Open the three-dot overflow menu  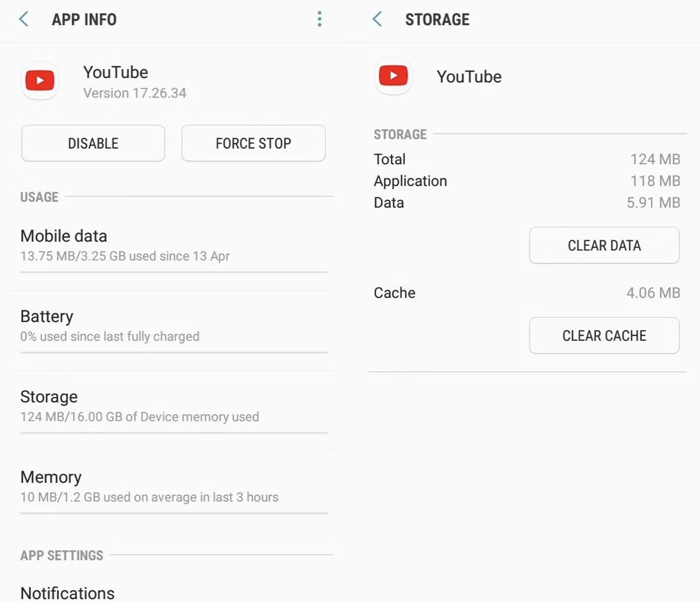(x=320, y=18)
